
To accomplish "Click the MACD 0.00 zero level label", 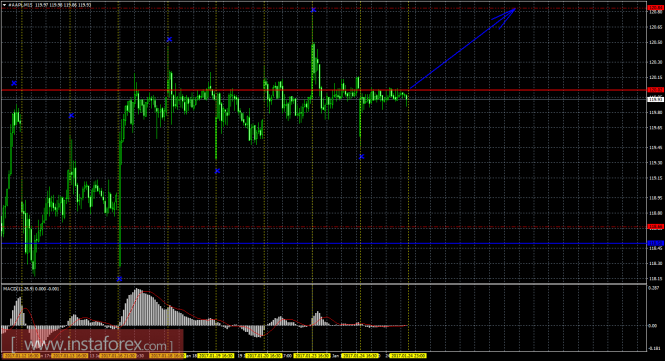I will click(x=653, y=326).
